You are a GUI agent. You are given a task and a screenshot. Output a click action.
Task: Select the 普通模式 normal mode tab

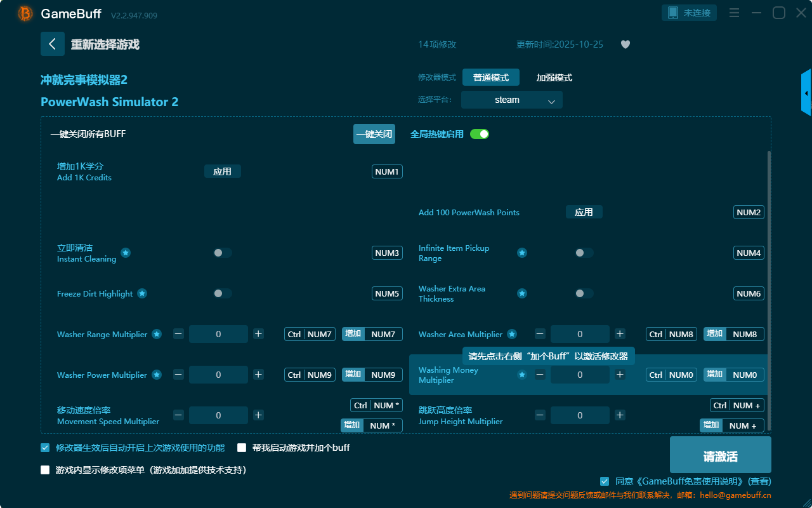pos(490,77)
